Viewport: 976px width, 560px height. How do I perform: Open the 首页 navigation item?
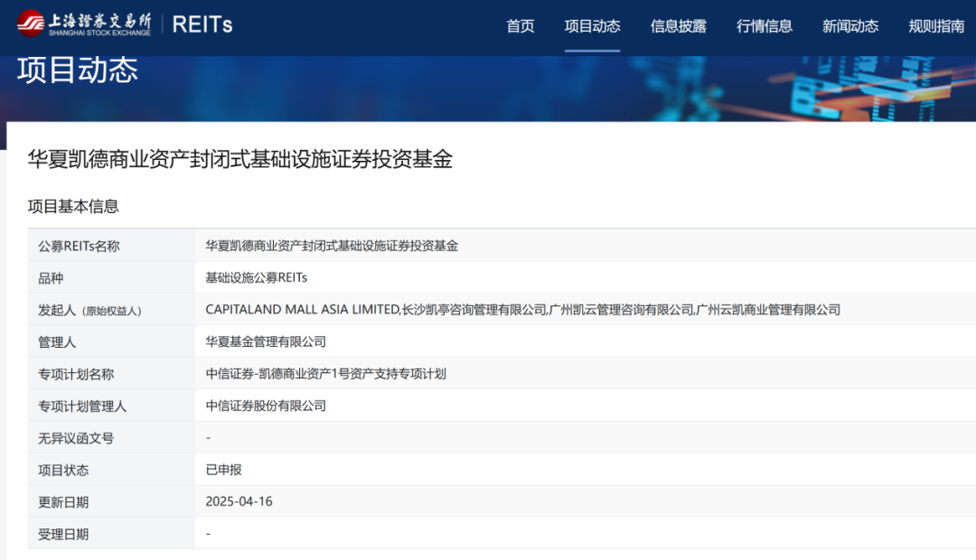[520, 26]
